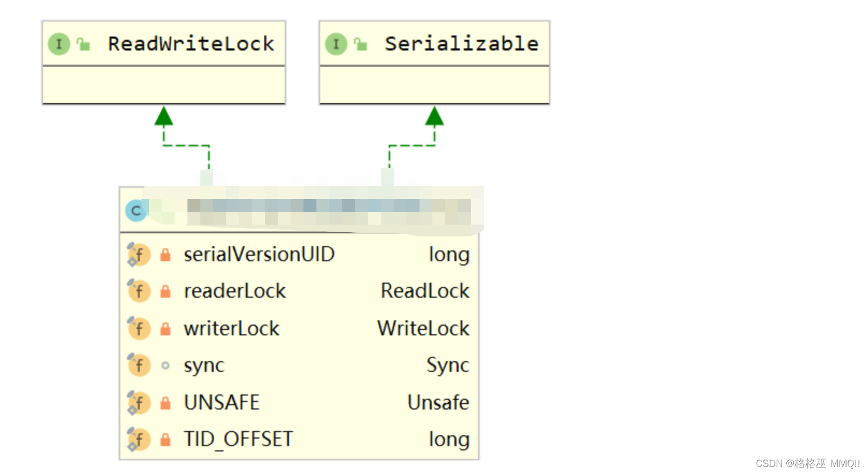Click the green unlock icon next to Serializable
Viewport: 868px width, 474px height.
pos(360,44)
